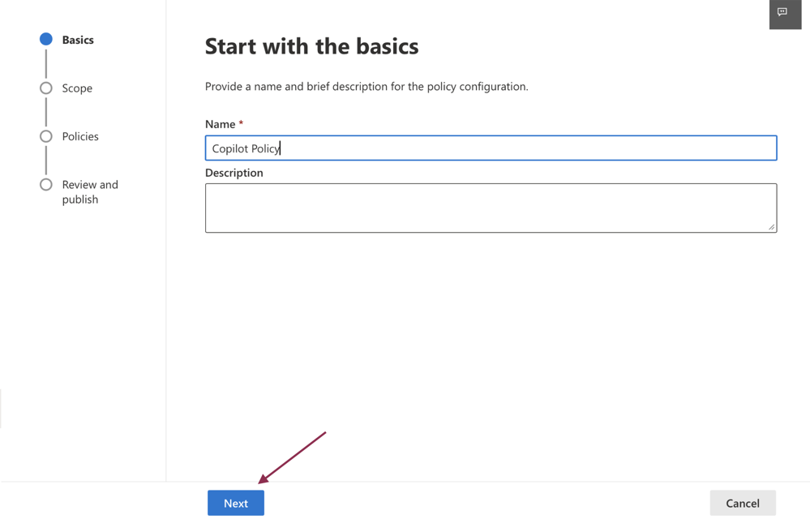Select the Review and publish step circle
This screenshot has height=532, width=810.
click(46, 184)
